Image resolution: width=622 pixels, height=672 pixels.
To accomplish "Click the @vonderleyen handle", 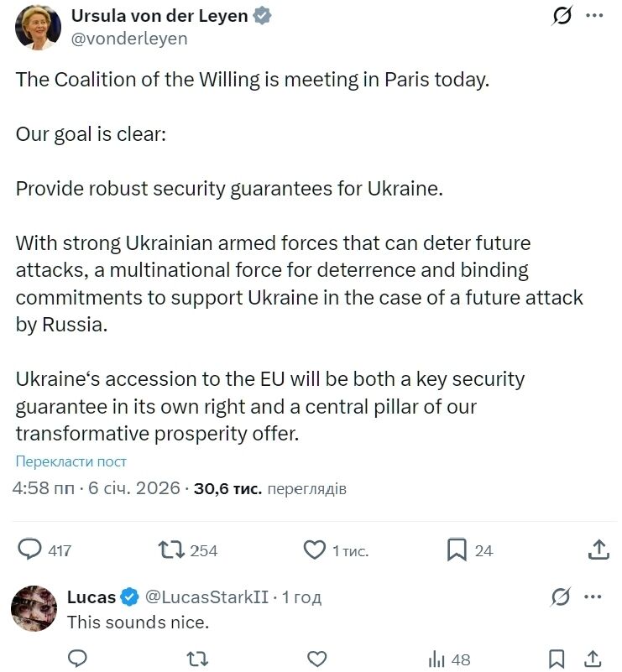I will (x=129, y=39).
